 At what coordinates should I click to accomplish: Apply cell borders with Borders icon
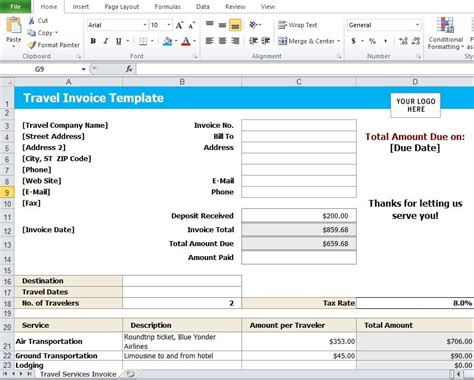coord(143,41)
